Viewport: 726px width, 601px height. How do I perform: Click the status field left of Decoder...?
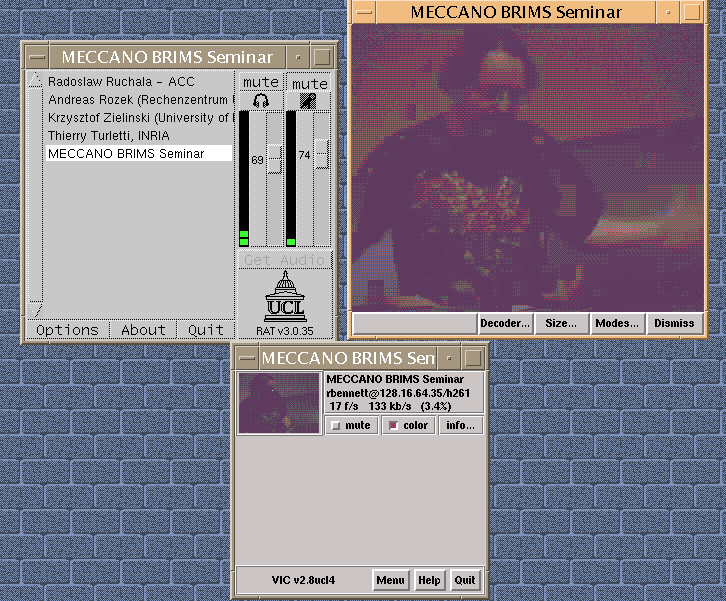click(415, 323)
